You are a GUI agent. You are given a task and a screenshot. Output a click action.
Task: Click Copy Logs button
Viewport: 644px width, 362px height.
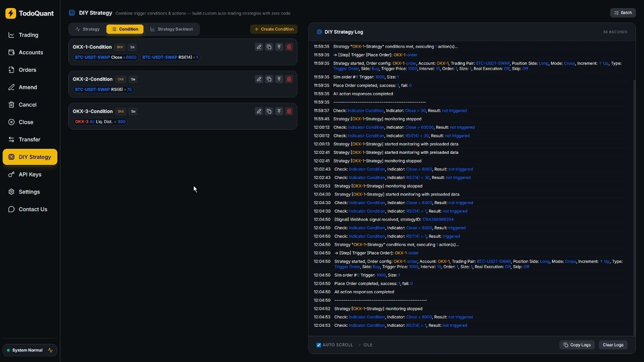click(x=577, y=345)
